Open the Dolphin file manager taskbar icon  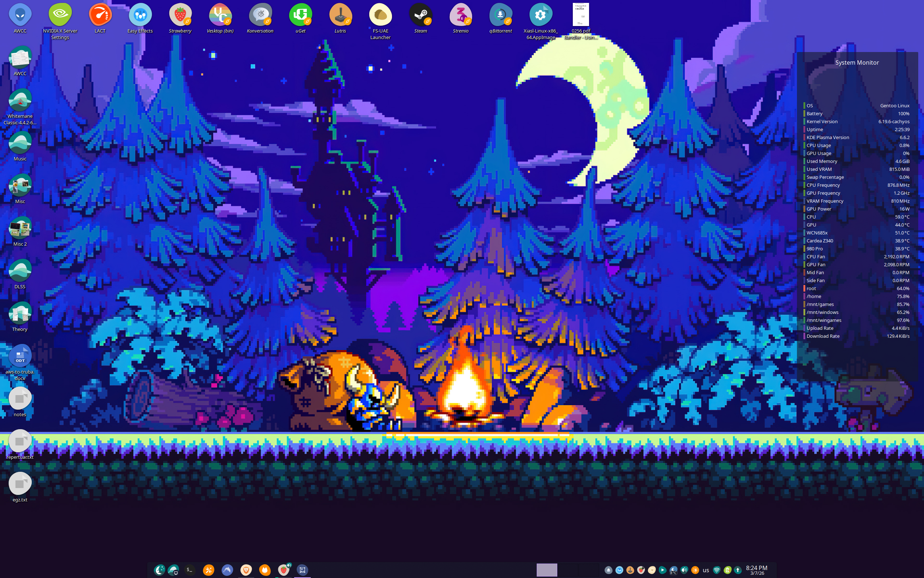227,570
